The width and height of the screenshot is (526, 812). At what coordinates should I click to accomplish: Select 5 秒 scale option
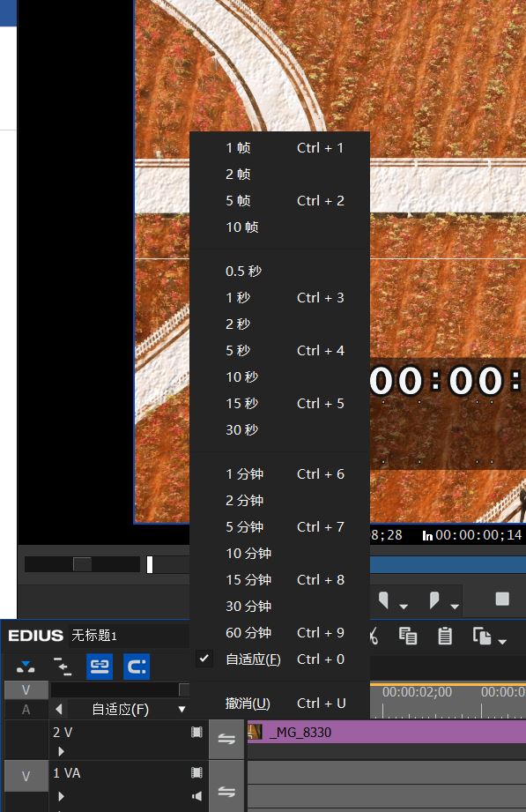(279, 351)
